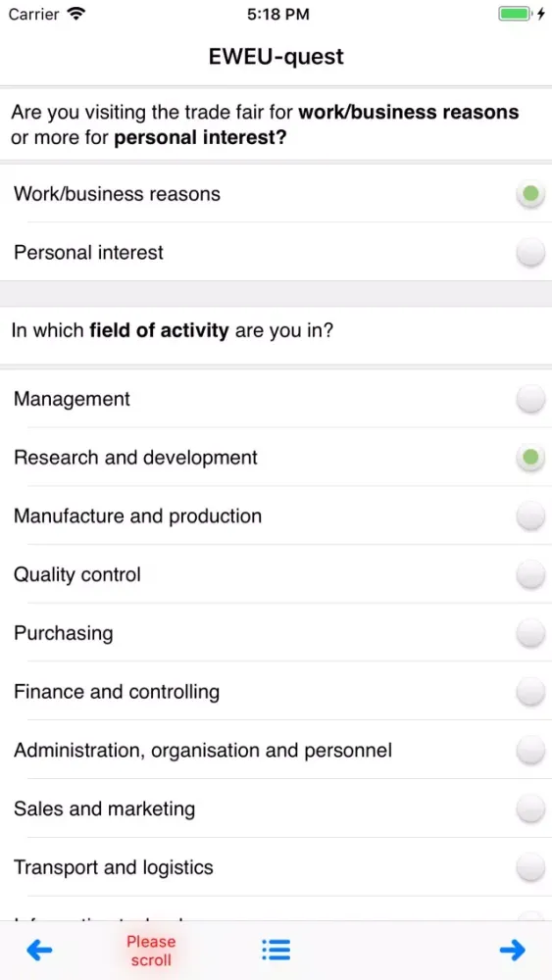Select Finance and controlling option
Screen dimensions: 552x980
click(x=530, y=692)
